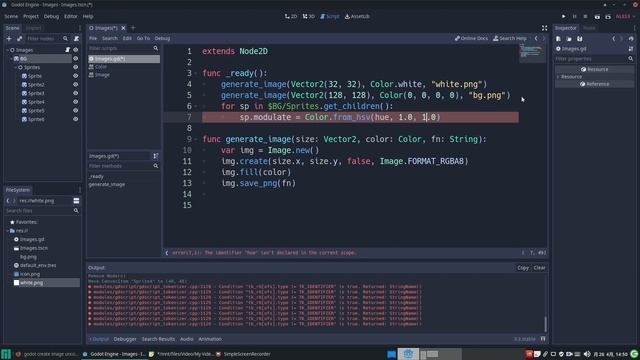Go to previous folder in FileSystem
The height and width of the screenshot is (360, 640).
click(x=8, y=201)
